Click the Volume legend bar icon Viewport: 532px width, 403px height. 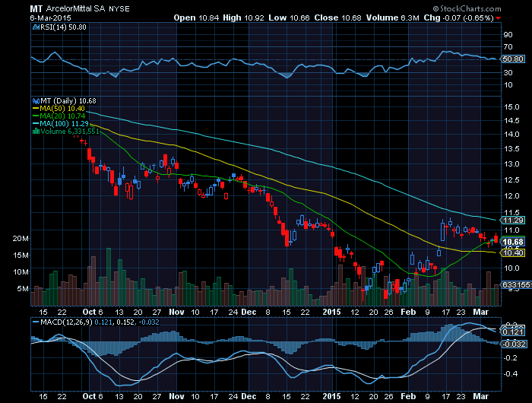(x=36, y=131)
